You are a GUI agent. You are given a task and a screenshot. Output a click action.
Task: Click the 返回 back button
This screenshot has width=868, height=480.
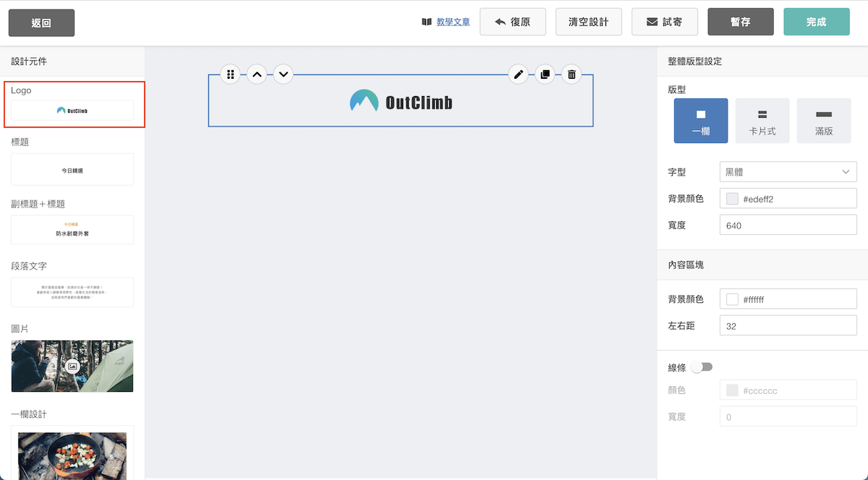(41, 22)
